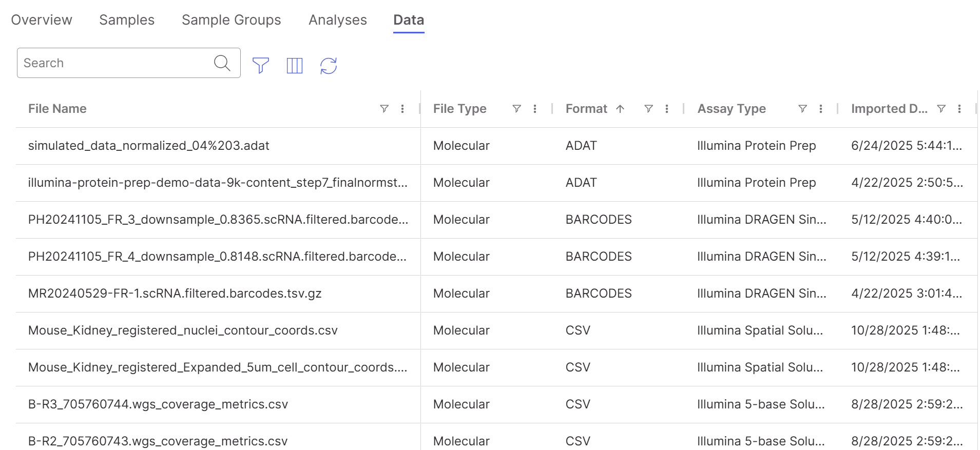Switch to the Samples tab
This screenshot has height=450, width=980.
pyautogui.click(x=127, y=20)
